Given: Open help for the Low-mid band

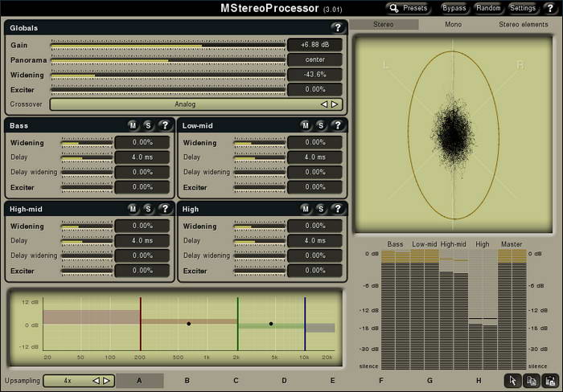Looking at the screenshot, I should tap(337, 125).
